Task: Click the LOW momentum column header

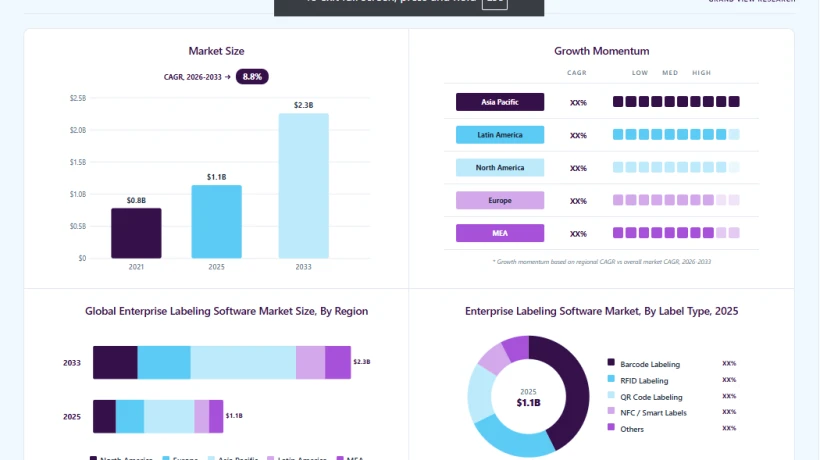Action: (640, 73)
